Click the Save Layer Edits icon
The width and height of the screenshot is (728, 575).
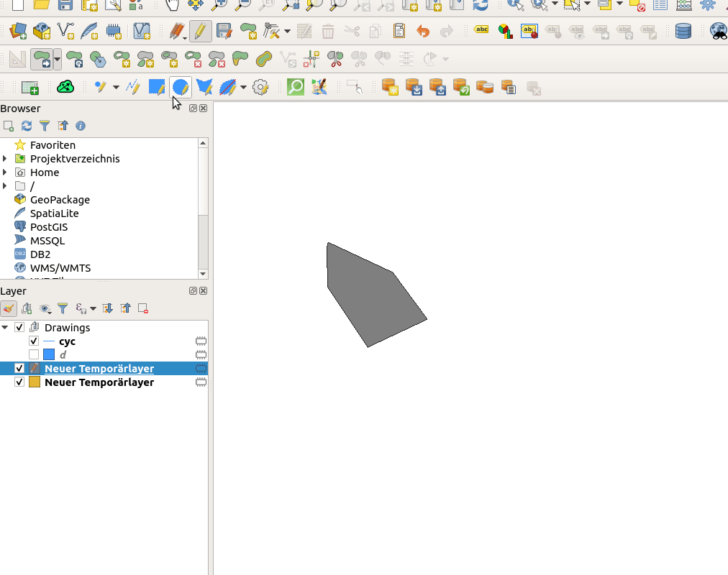click(224, 32)
